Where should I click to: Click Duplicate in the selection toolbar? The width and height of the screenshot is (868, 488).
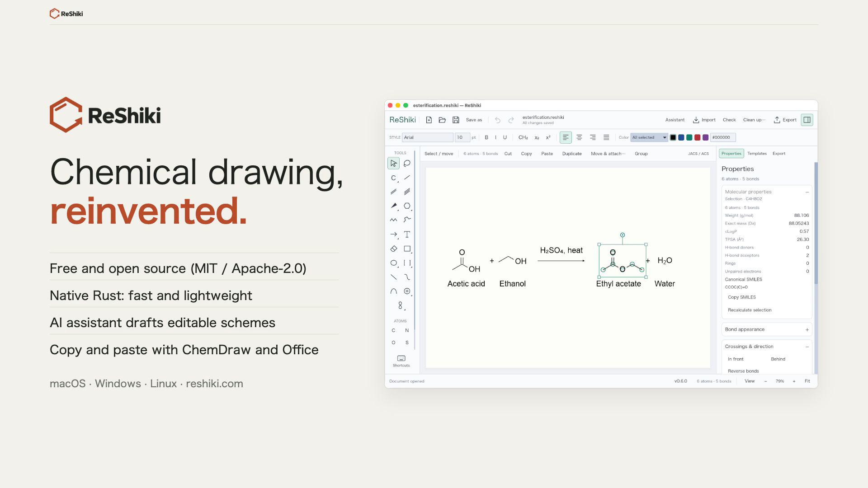click(572, 154)
